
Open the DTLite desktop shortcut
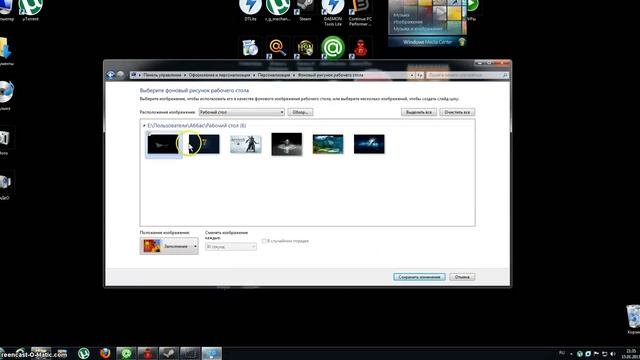click(250, 10)
